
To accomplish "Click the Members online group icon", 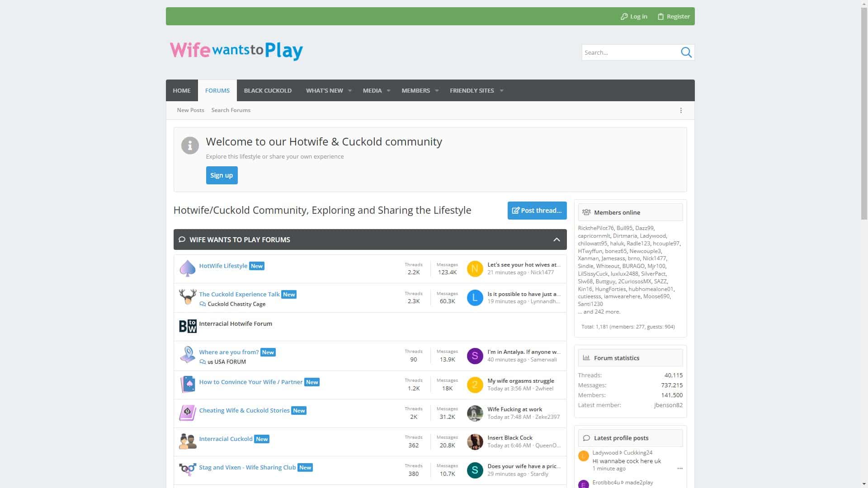I will pyautogui.click(x=586, y=212).
